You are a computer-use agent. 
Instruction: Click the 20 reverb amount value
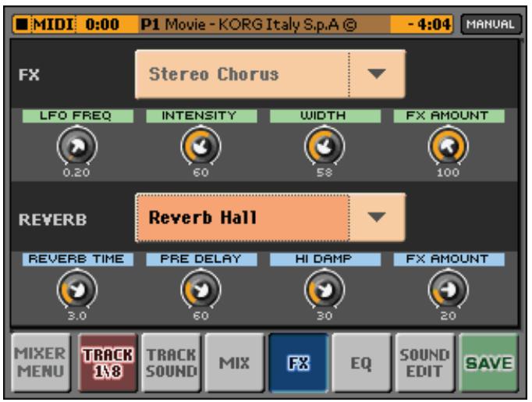click(x=449, y=316)
